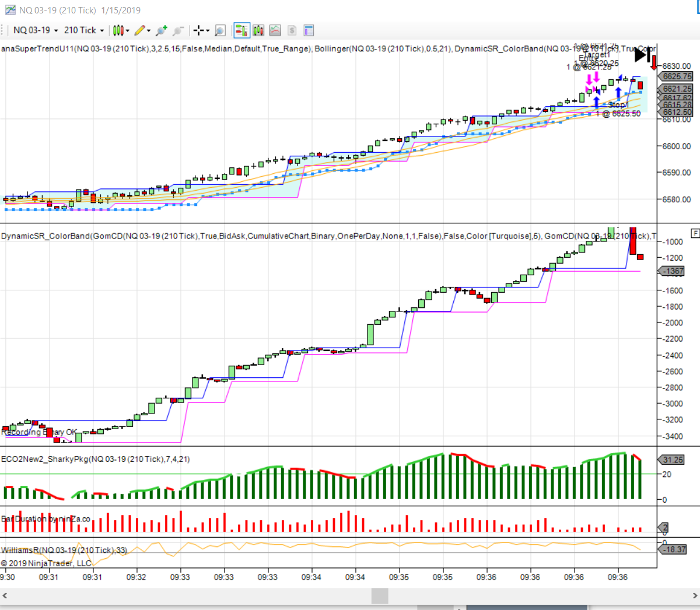Open chart Properties icon

coord(309,30)
